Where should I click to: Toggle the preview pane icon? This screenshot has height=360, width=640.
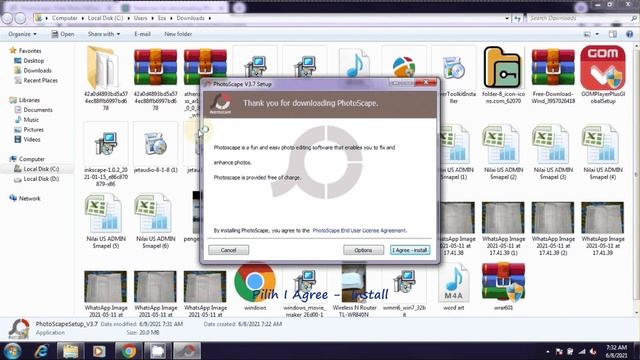[613, 34]
